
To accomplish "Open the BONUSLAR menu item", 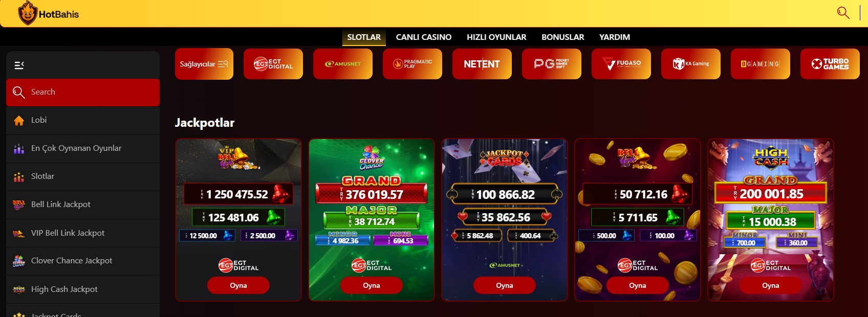I will [563, 37].
